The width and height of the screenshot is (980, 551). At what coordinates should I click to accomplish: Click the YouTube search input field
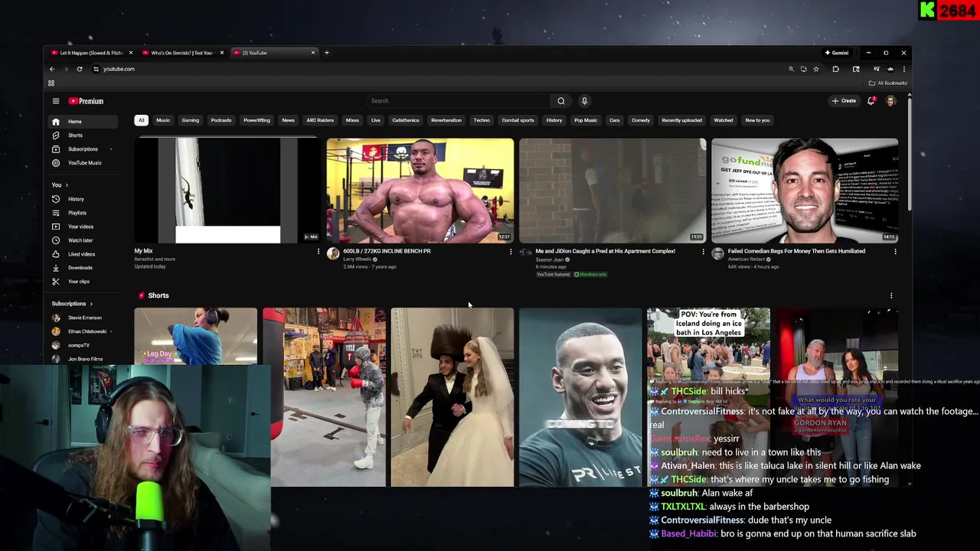click(458, 101)
